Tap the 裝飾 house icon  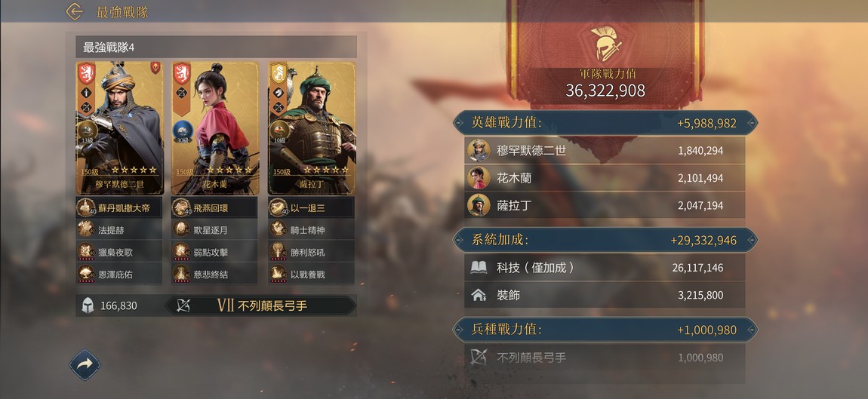click(479, 295)
